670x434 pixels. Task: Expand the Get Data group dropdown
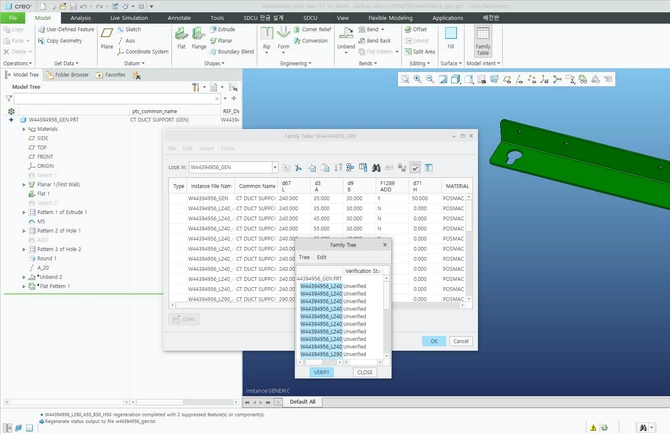pos(66,63)
